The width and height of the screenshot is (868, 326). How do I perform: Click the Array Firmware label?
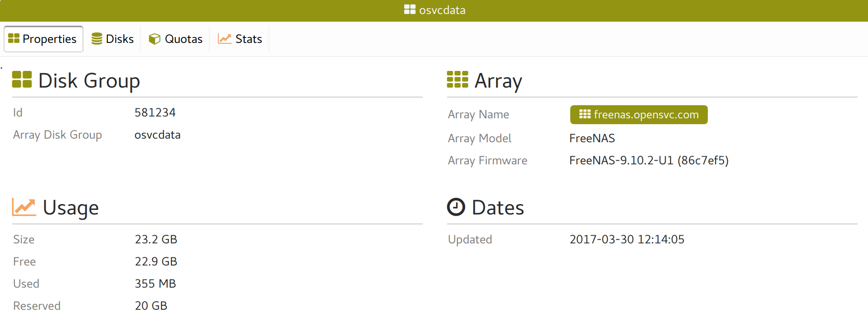(x=487, y=160)
